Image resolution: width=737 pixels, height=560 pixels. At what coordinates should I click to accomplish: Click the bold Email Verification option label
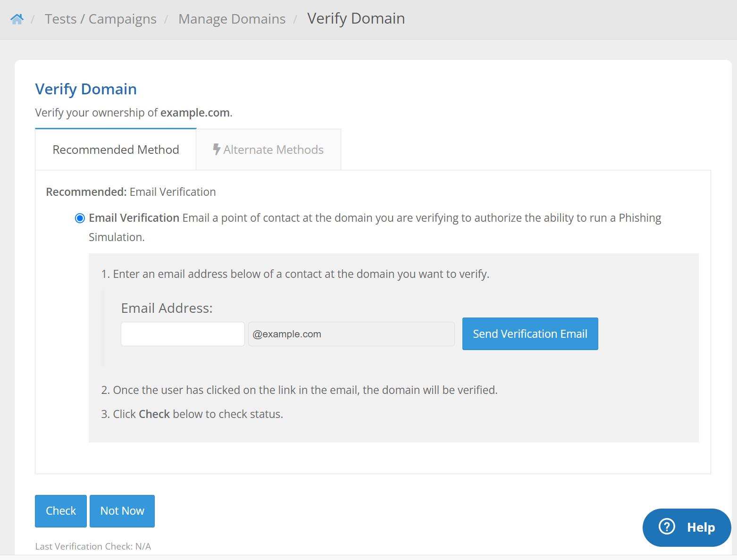coord(134,218)
